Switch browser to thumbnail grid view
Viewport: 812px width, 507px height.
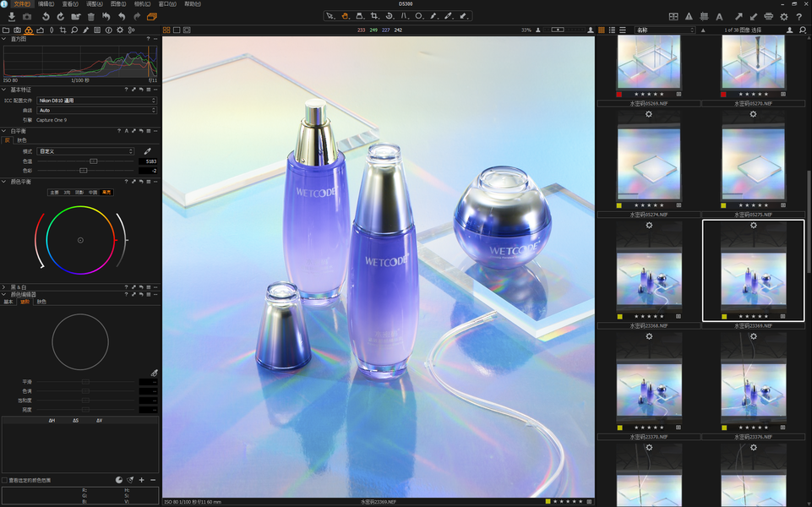point(602,30)
